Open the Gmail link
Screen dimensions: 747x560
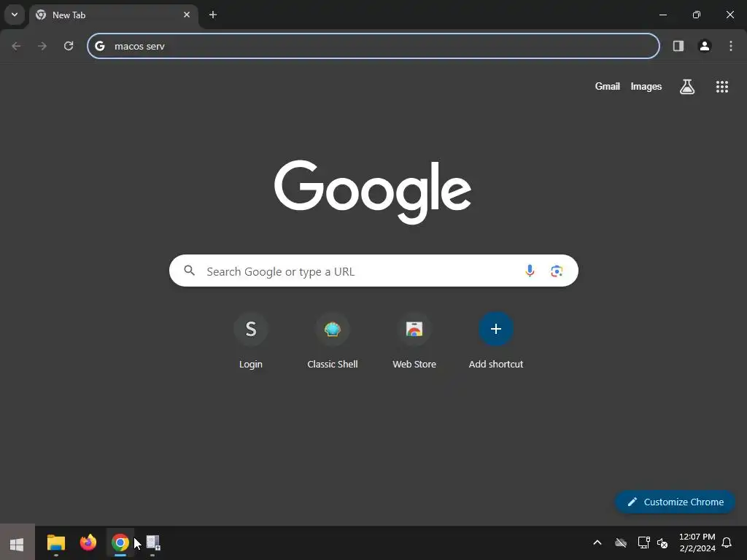click(x=608, y=86)
